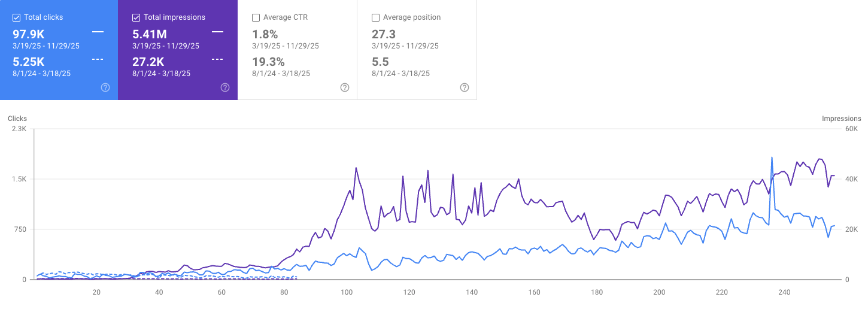Uncheck the Total clicks checkbox

click(17, 17)
